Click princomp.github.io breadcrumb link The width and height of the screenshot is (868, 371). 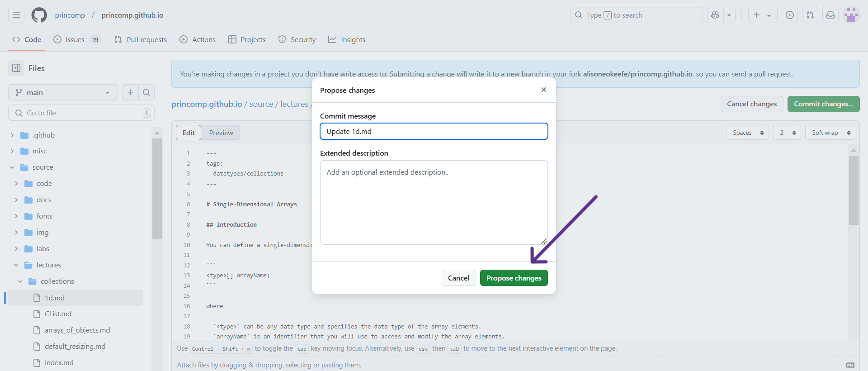point(207,104)
